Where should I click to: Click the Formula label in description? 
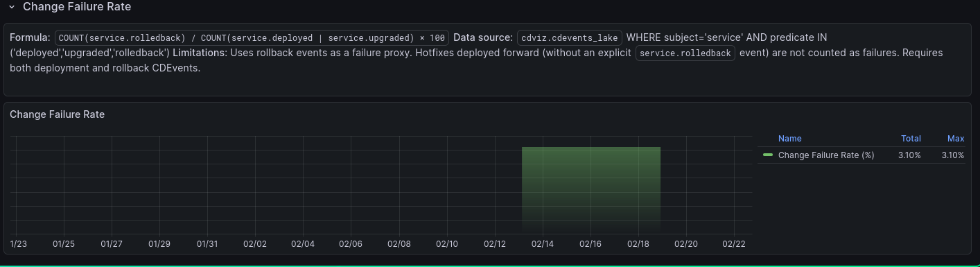[x=30, y=37]
